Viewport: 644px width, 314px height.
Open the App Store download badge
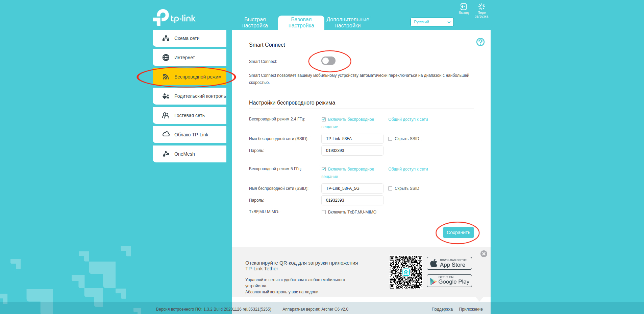[449, 263]
